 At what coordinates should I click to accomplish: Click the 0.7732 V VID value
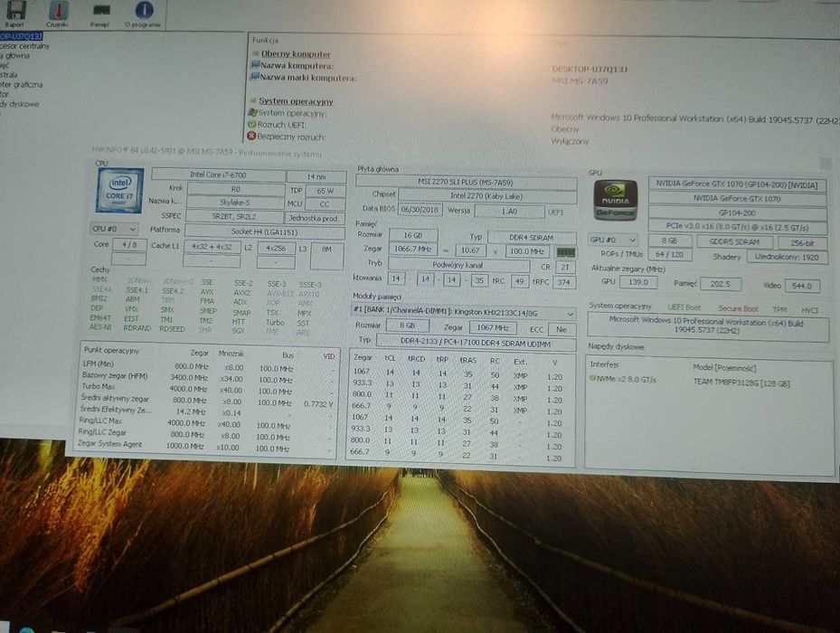point(318,403)
